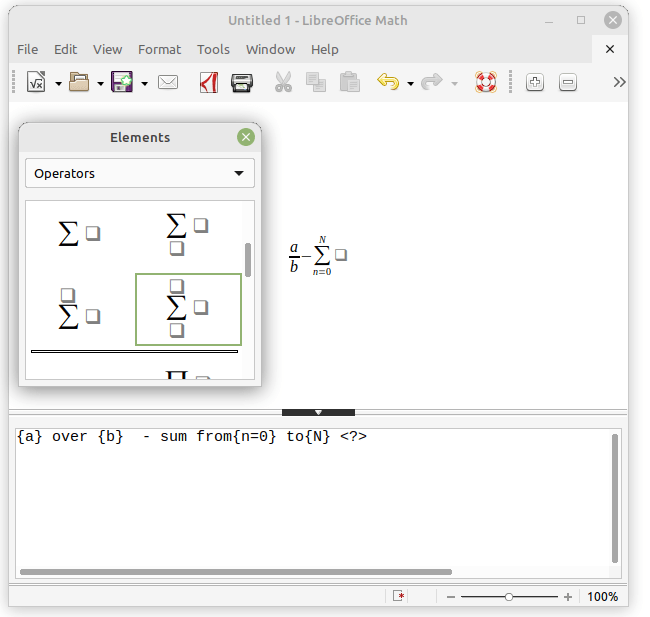Insert the plain sum element without limits
Image resolution: width=650 pixels, height=617 pixels.
click(x=80, y=234)
